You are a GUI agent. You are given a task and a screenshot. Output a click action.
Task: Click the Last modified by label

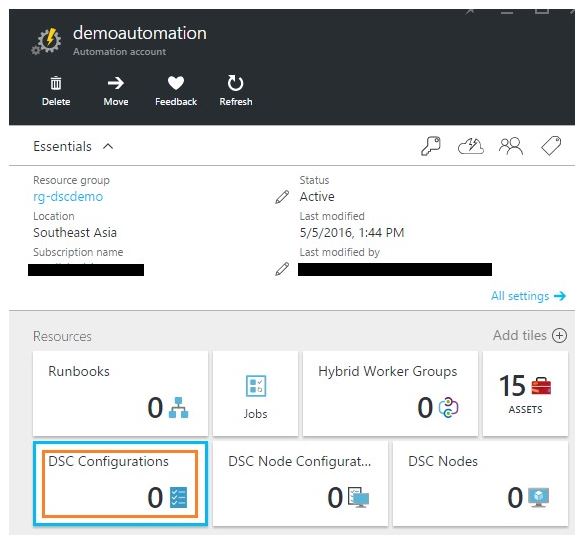pos(339,252)
